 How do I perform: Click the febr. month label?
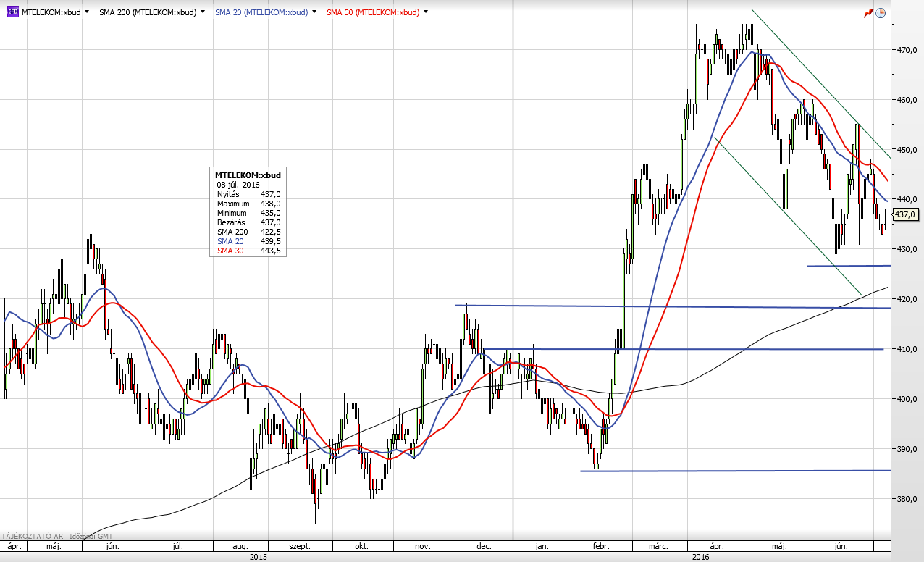(602, 547)
